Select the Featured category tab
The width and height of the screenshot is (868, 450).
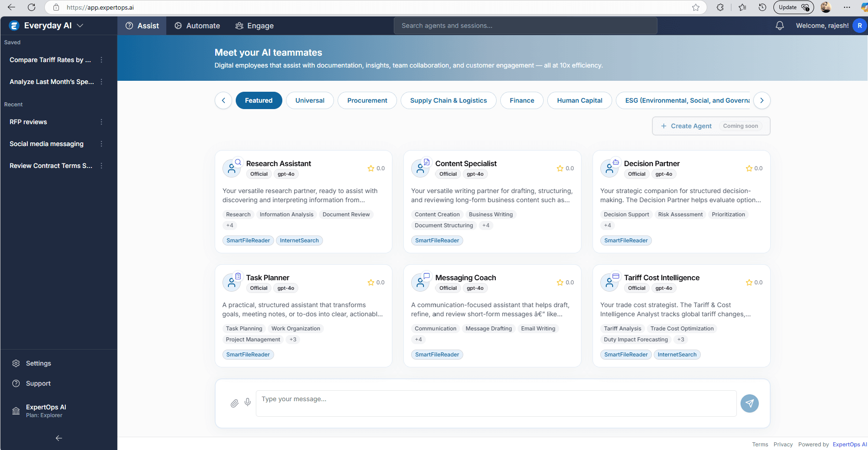[259, 100]
